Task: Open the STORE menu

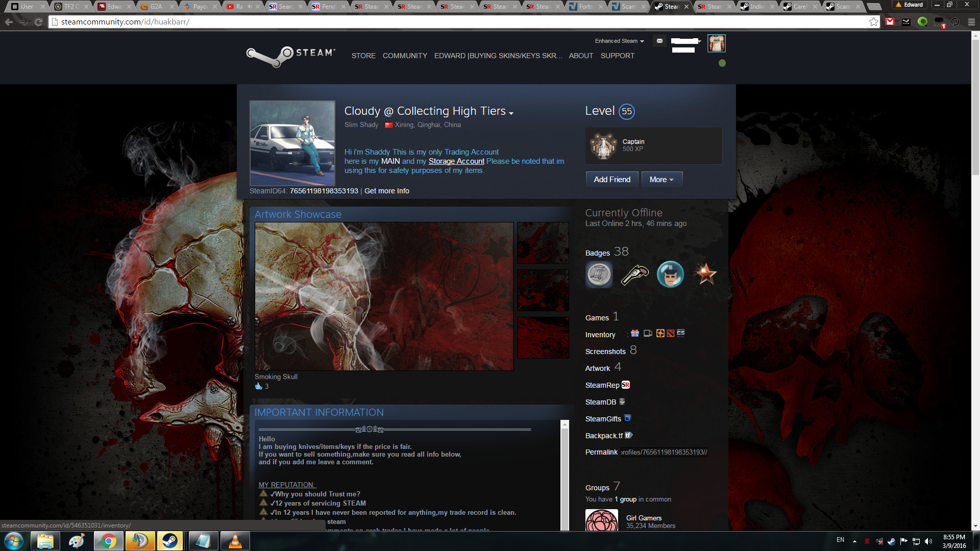Action: pos(363,56)
